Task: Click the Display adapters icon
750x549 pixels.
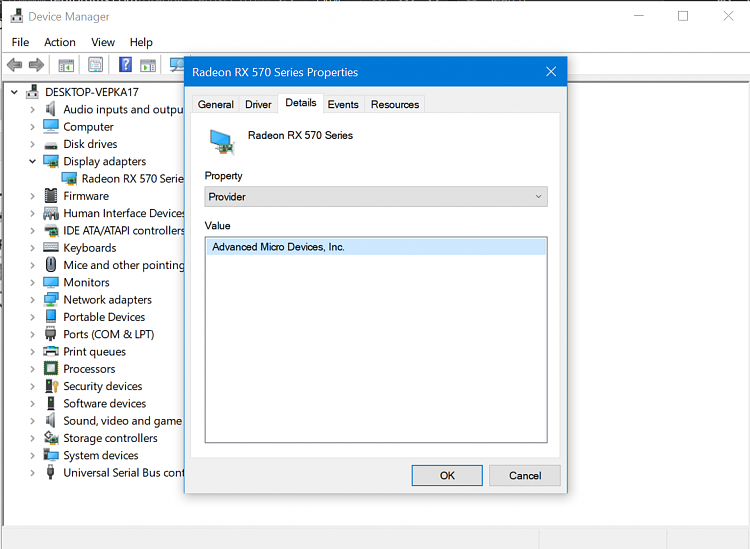Action: pyautogui.click(x=51, y=161)
